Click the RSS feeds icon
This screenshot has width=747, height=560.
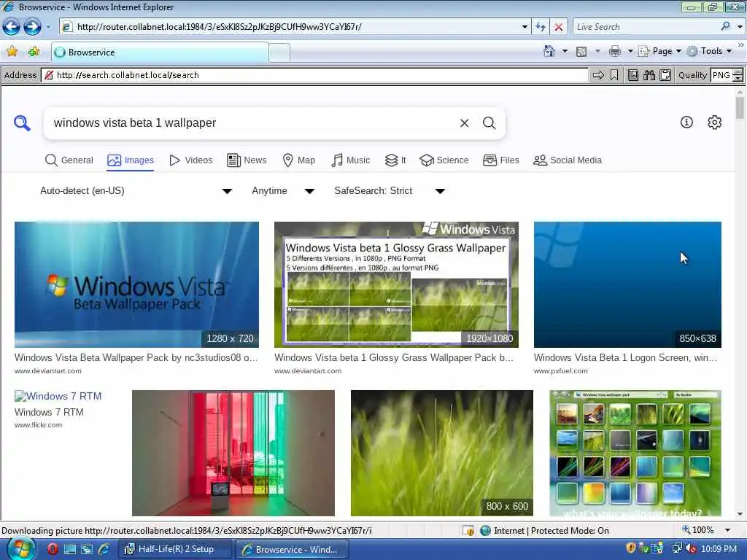[x=581, y=52]
